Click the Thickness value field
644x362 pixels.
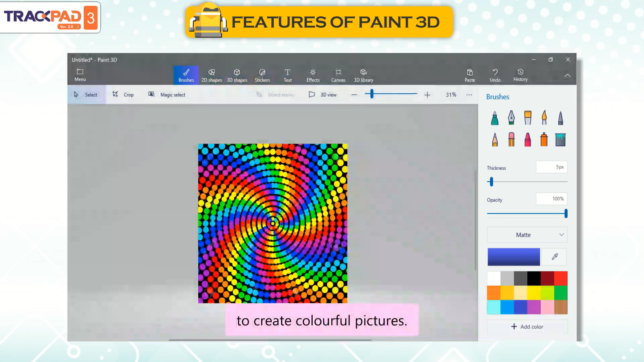coord(551,167)
